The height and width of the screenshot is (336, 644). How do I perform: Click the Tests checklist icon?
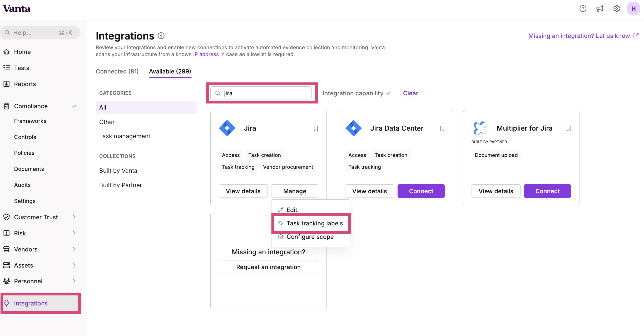click(x=7, y=68)
